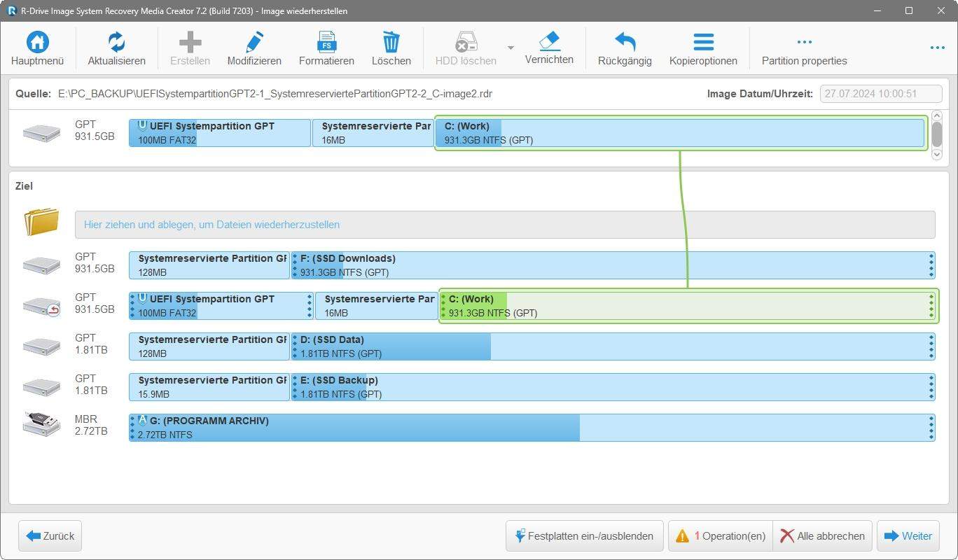958x560 pixels.
Task: Toggle Festplatten ein-/ausblenden
Action: 584,536
